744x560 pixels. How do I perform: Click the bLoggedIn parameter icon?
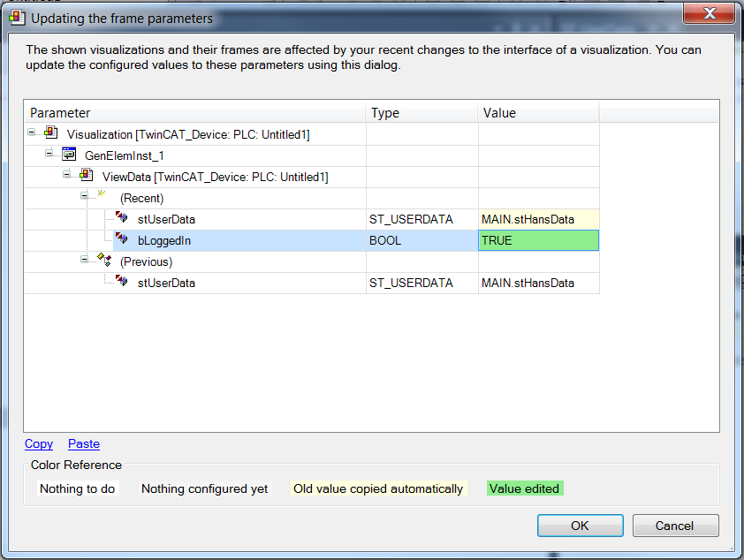(x=121, y=238)
